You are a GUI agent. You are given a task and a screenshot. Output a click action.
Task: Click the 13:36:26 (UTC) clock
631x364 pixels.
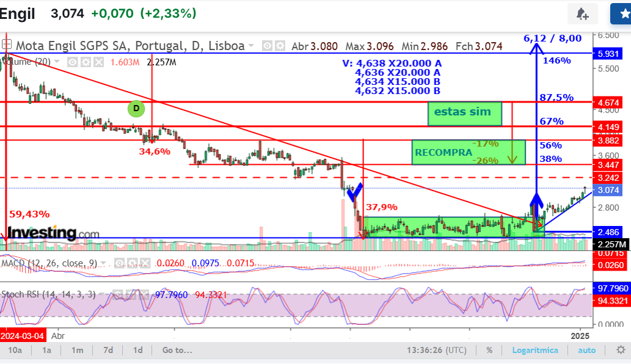pyautogui.click(x=437, y=351)
